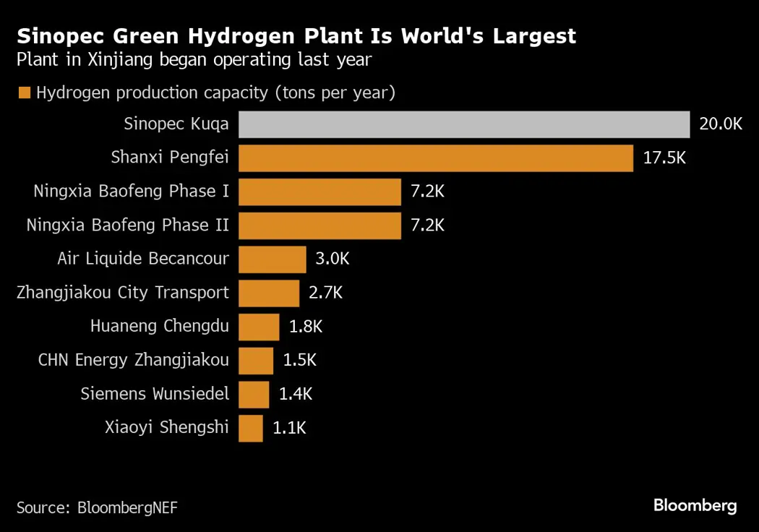Viewport: 759px width, 532px height.
Task: Select the Shanxi Pengfei orange bar
Action: (435, 158)
